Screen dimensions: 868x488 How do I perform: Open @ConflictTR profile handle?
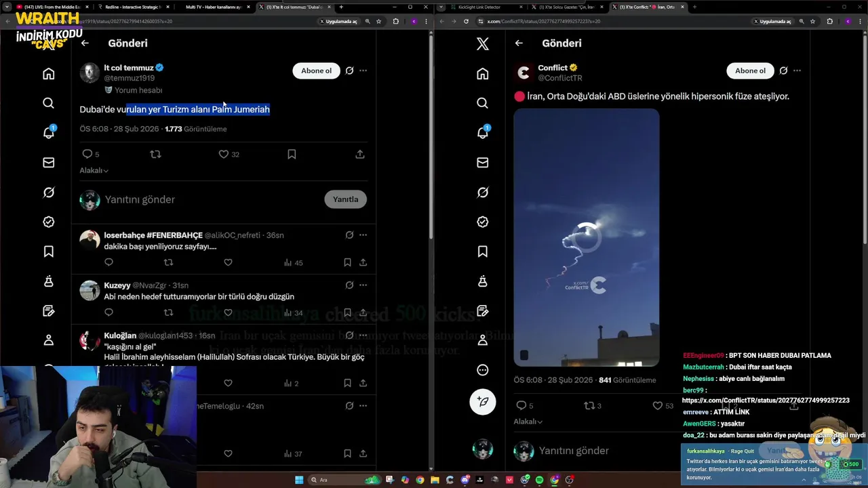pos(560,78)
